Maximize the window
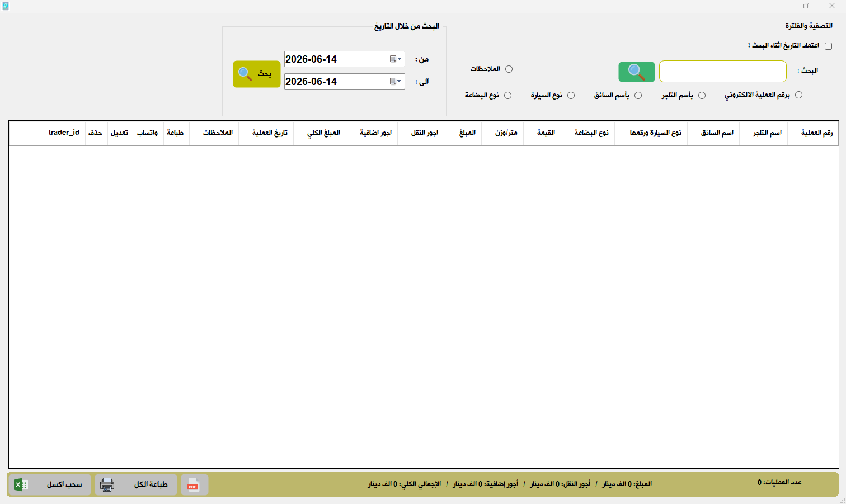 point(806,6)
